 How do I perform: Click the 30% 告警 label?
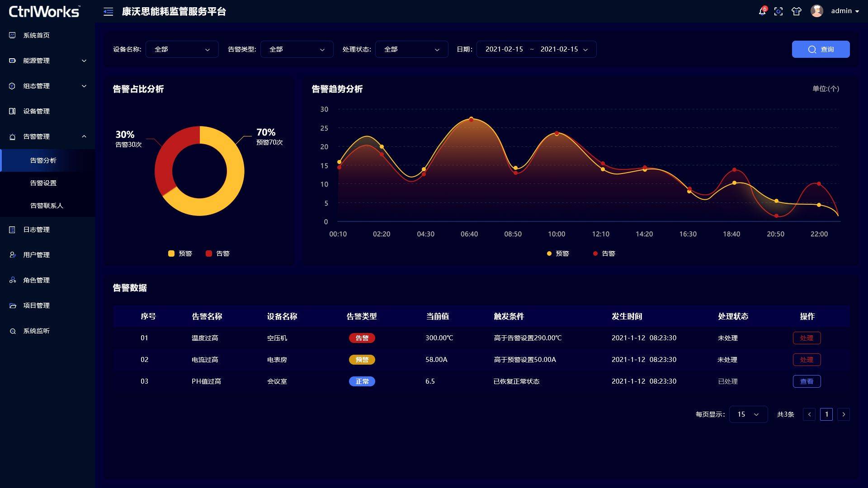click(x=128, y=139)
